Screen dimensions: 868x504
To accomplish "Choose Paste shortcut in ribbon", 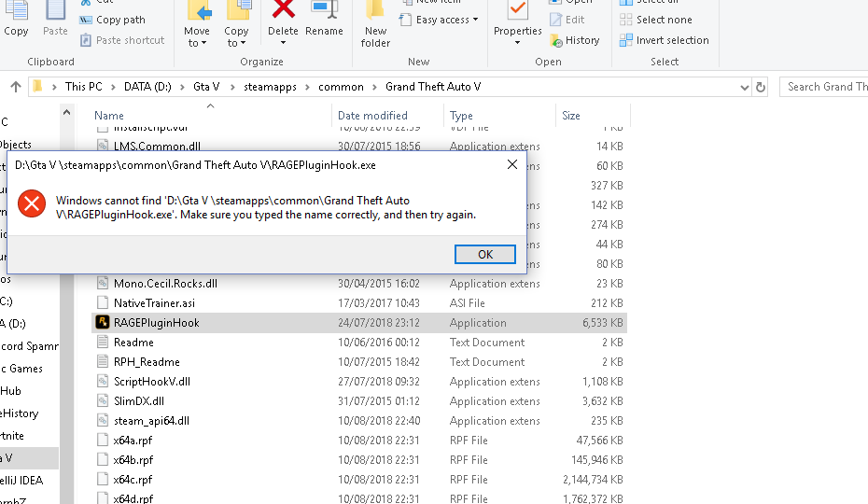I will pos(122,40).
